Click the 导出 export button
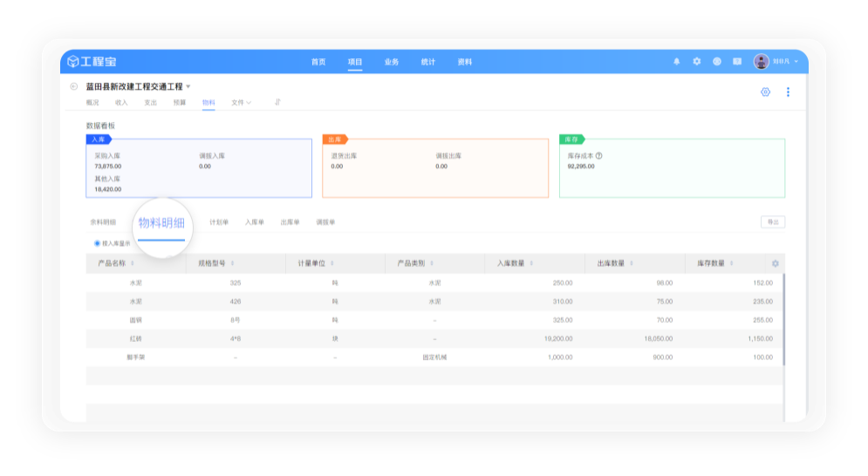The height and width of the screenshot is (476, 868). [x=772, y=222]
